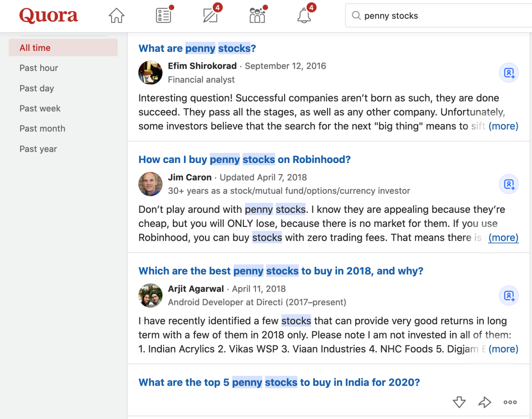Open the Spaces icon in the top bar
Image resolution: width=532 pixels, height=419 pixels.
click(x=257, y=15)
